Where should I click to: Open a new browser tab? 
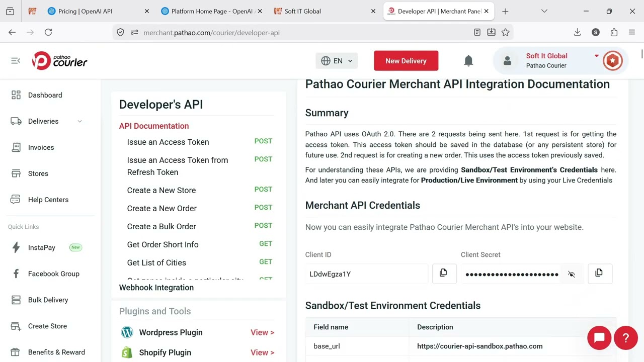coord(505,11)
